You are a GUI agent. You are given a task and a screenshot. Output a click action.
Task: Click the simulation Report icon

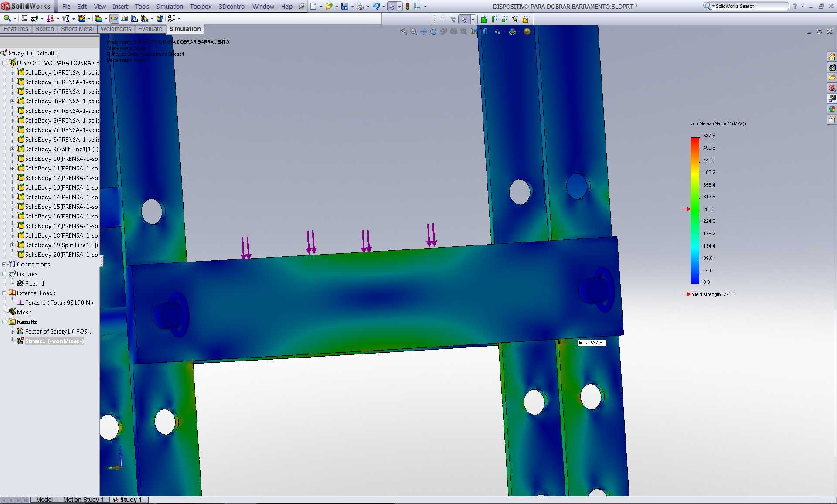[160, 18]
